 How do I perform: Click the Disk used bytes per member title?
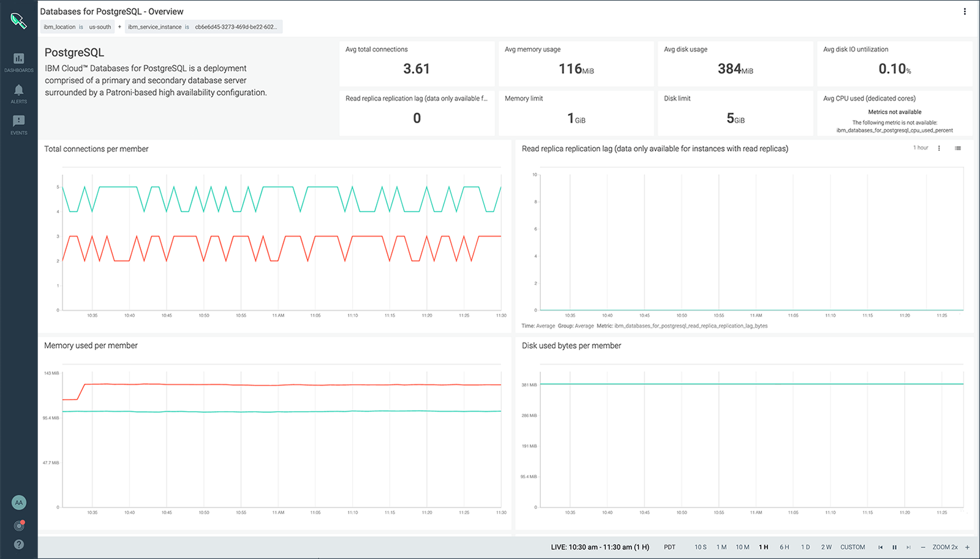[571, 346]
